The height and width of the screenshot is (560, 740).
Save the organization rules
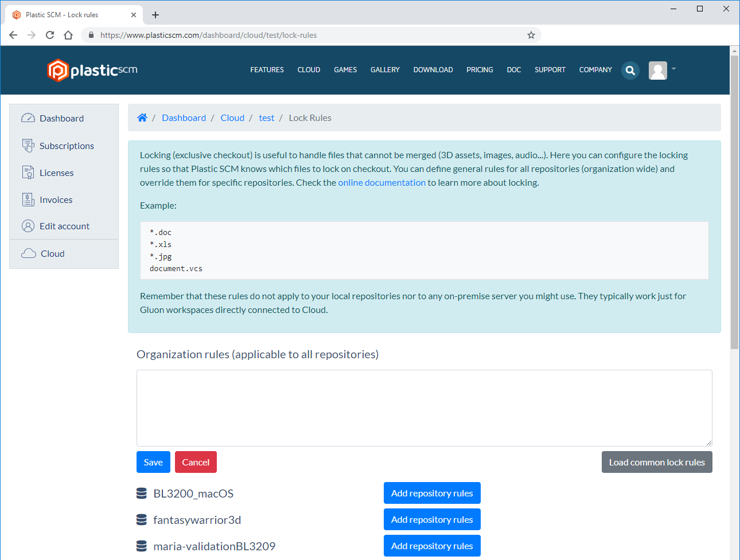click(153, 462)
